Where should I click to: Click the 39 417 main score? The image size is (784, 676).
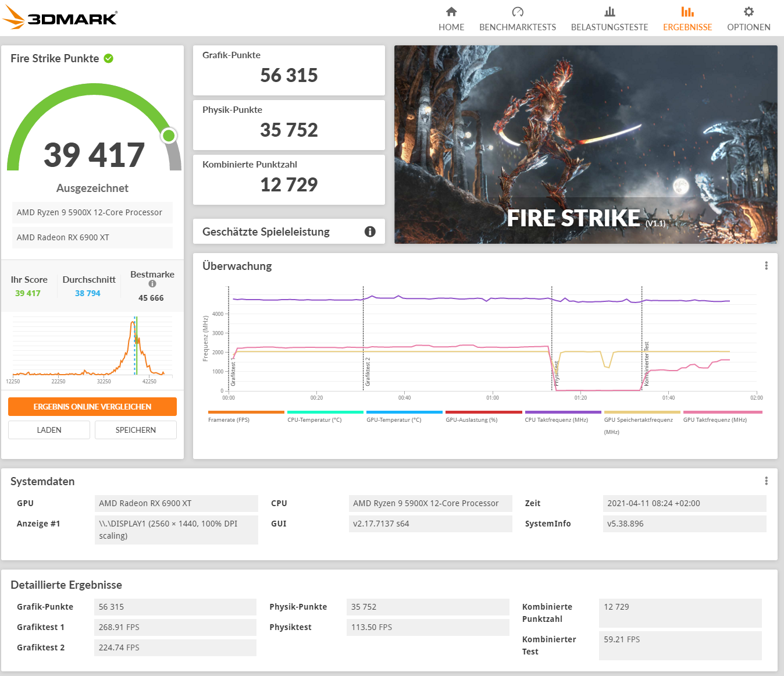94,155
